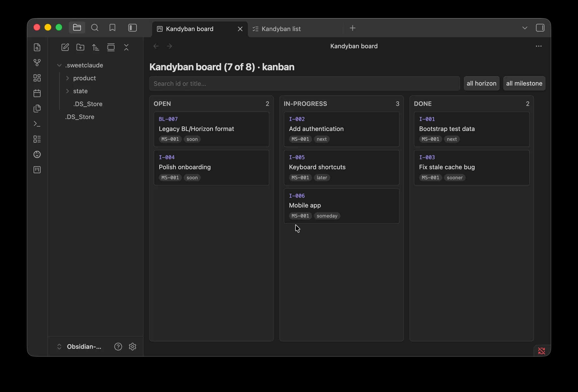578x392 pixels.
Task: Open the more options ellipsis menu
Action: [x=538, y=46]
